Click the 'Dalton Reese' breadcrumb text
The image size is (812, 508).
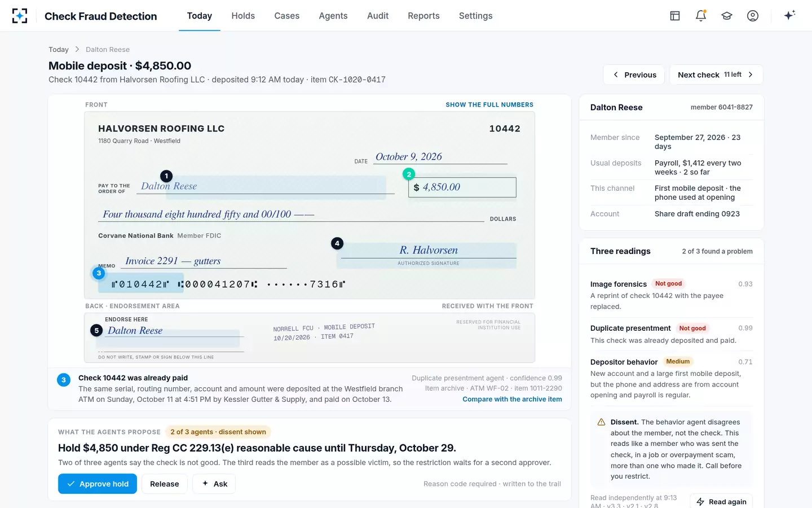point(108,50)
